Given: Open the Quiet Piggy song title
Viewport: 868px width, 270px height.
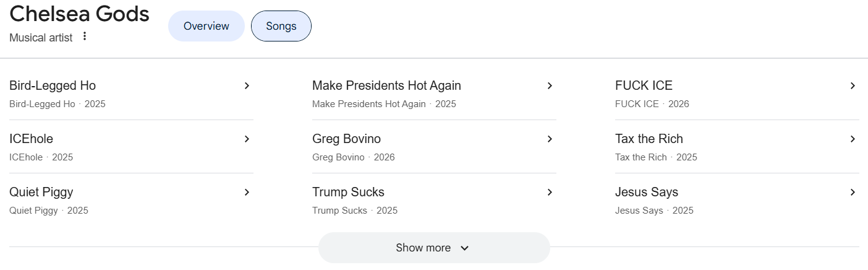Looking at the screenshot, I should tap(41, 192).
